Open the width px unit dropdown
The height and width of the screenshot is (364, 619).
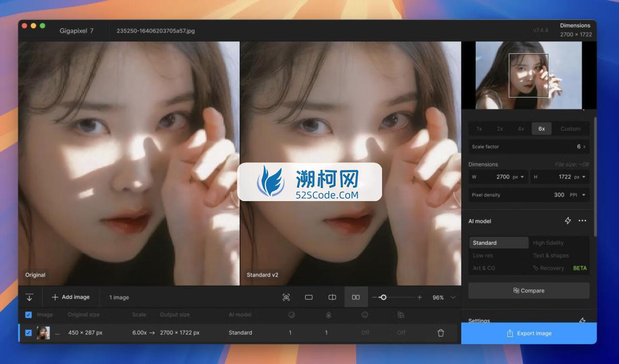[x=519, y=177]
